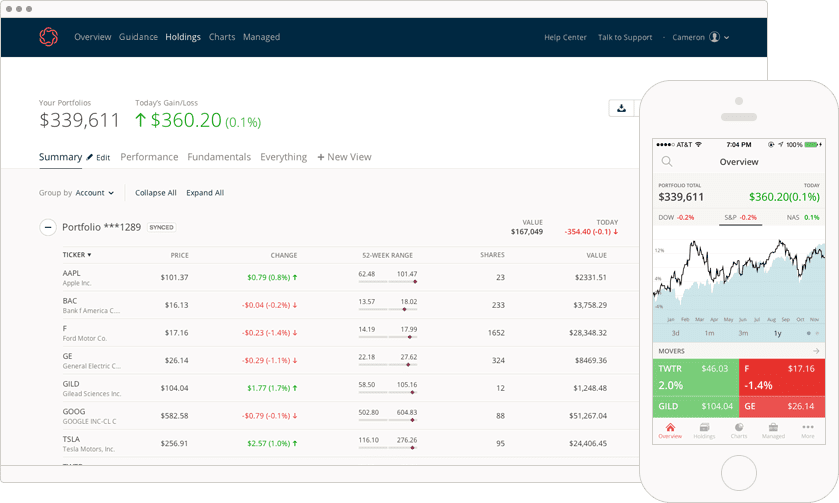Click Talk to Support link
839x503 pixels.
click(625, 37)
